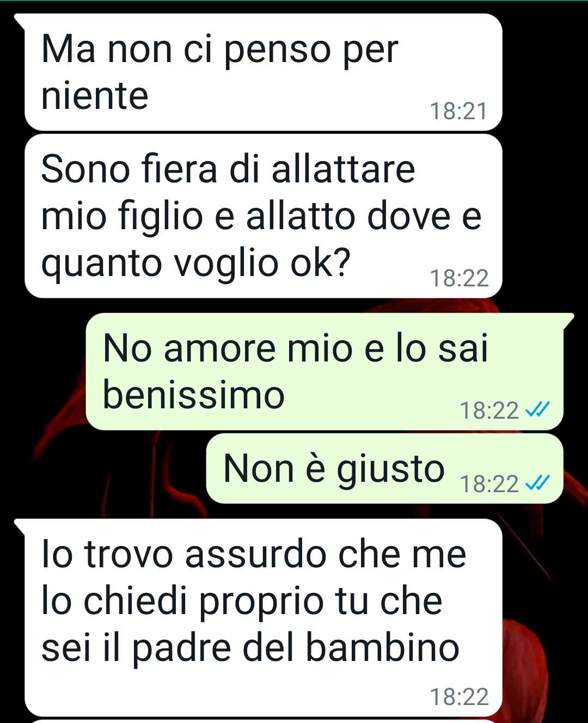Select the message "Ma non ci penso per niente"
Image resolution: width=588 pixels, height=723 pixels.
pyautogui.click(x=263, y=72)
